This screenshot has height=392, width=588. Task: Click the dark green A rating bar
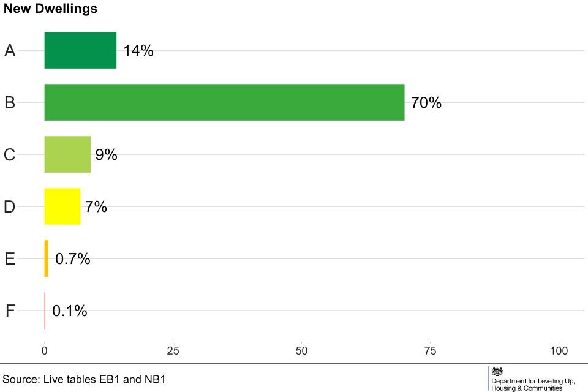80,50
